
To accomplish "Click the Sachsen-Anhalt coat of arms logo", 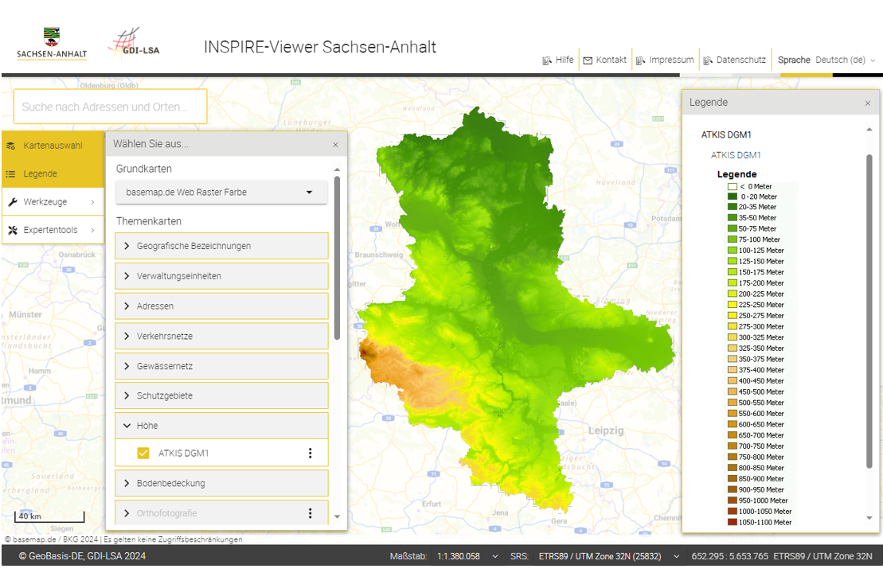I will [x=52, y=37].
